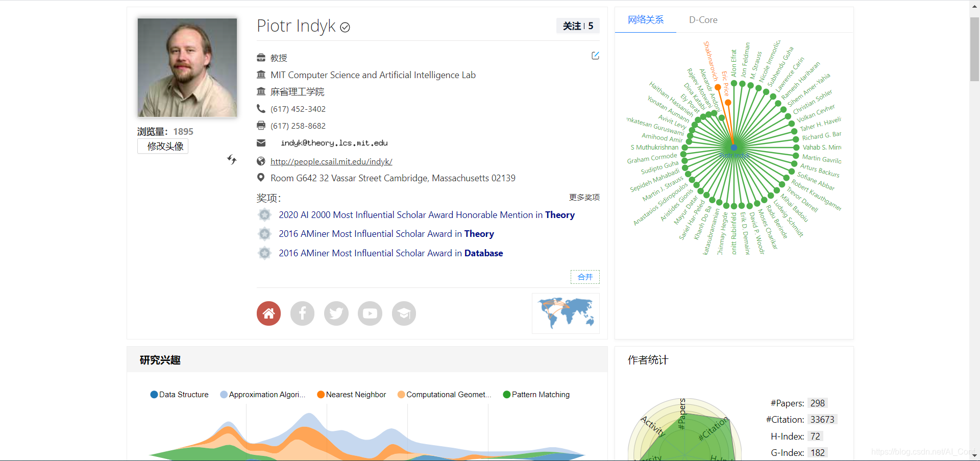Viewport: 980px width, 461px height.
Task: Click the email address indyk@theory.lcs.mit.edu
Action: 334,143
